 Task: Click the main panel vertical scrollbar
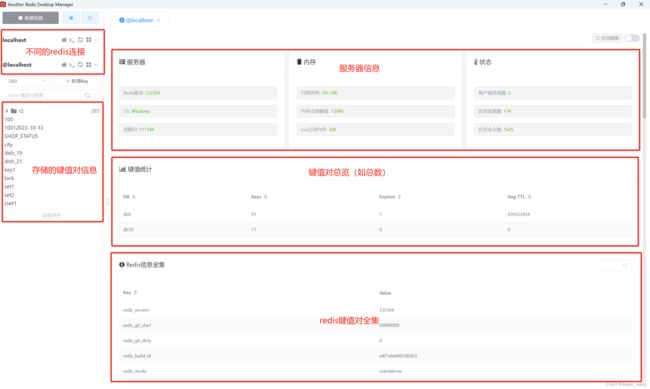(645, 75)
